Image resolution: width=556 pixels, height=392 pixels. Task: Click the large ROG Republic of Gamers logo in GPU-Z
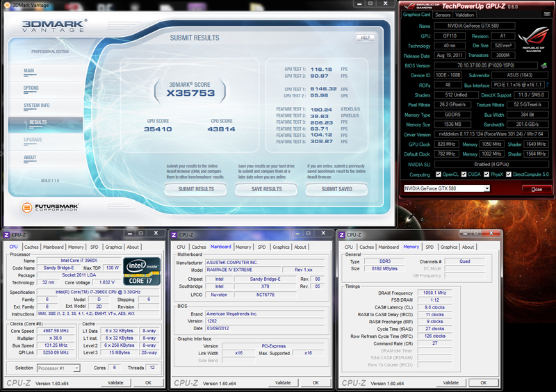[533, 40]
